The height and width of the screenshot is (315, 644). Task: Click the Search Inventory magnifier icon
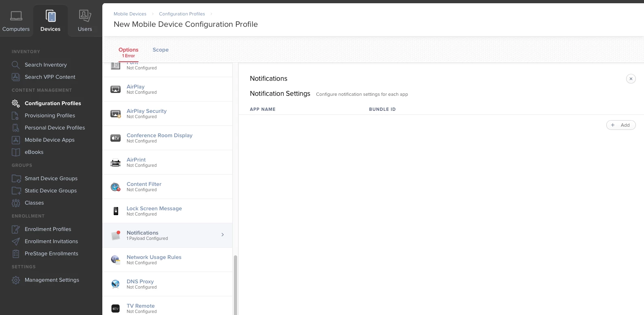click(16, 65)
